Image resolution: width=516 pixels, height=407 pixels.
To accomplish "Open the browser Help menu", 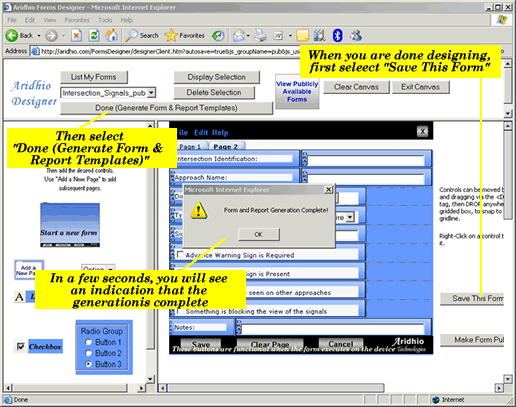I will coord(127,20).
